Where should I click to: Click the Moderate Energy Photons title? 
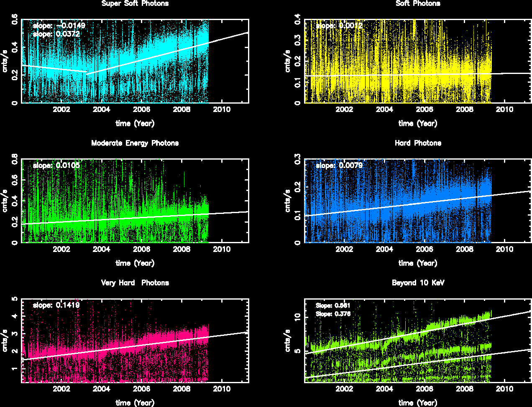point(135,143)
